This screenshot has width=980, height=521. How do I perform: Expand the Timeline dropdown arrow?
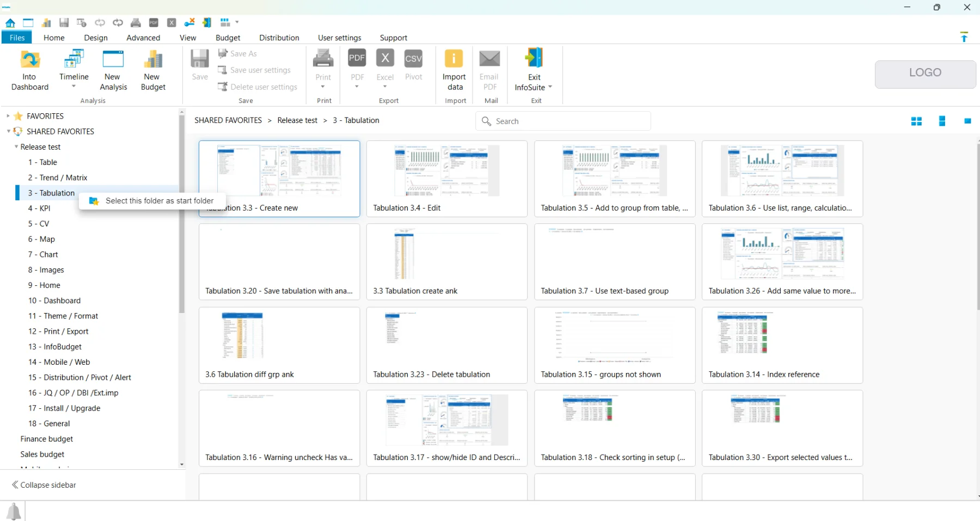pyautogui.click(x=74, y=87)
